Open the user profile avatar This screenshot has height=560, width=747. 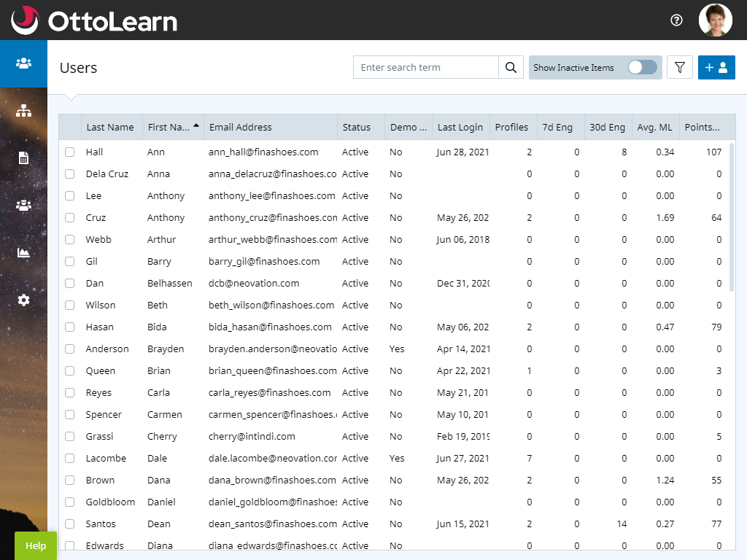click(715, 20)
